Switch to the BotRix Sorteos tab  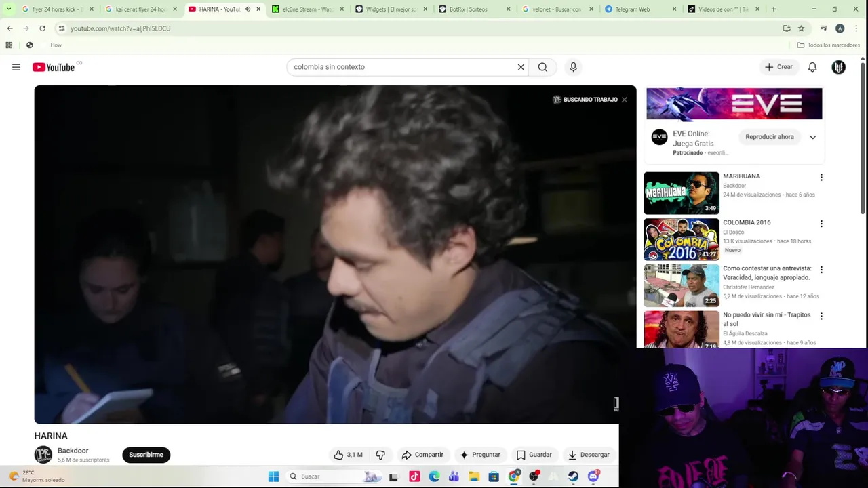coord(475,9)
